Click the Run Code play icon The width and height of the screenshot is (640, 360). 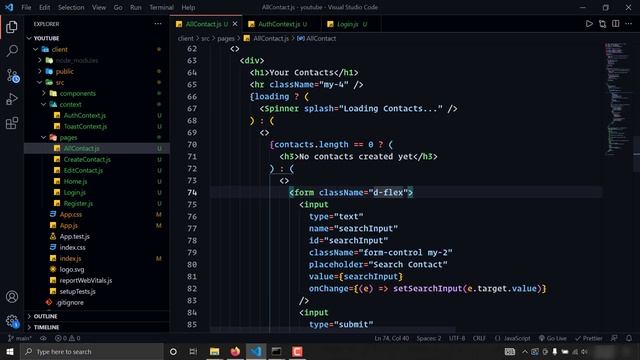(589, 24)
